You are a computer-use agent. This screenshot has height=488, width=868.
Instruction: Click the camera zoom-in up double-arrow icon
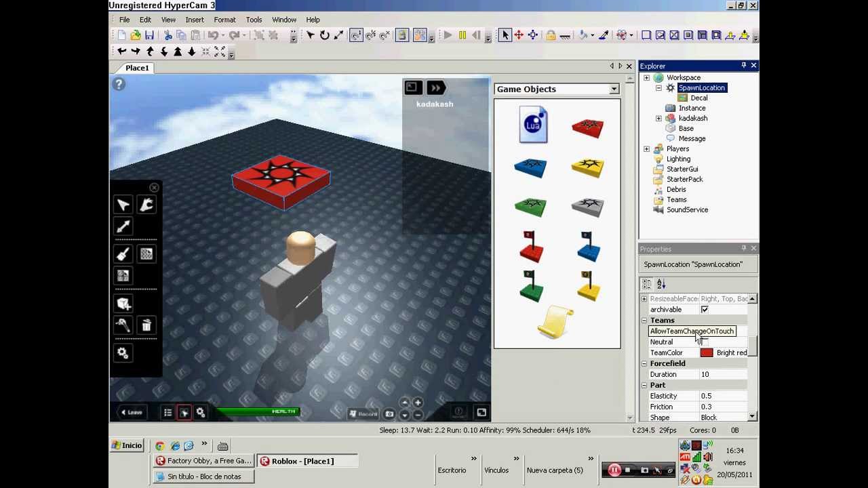[178, 52]
